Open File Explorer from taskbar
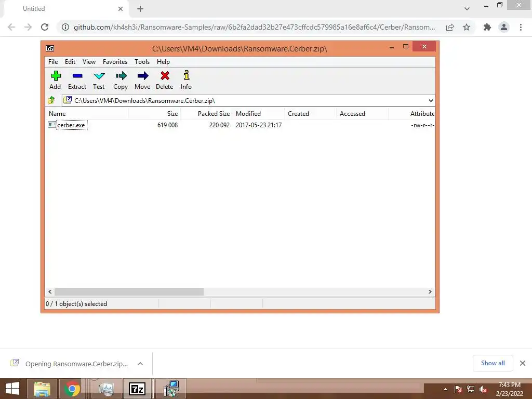Viewport: 532px width, 399px height. tap(42, 389)
